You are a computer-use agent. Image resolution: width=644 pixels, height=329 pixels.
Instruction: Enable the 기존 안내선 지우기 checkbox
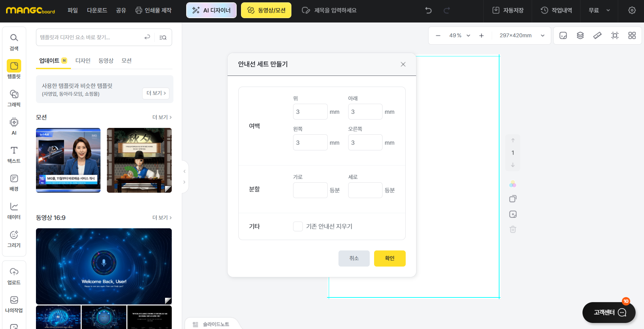(x=298, y=226)
